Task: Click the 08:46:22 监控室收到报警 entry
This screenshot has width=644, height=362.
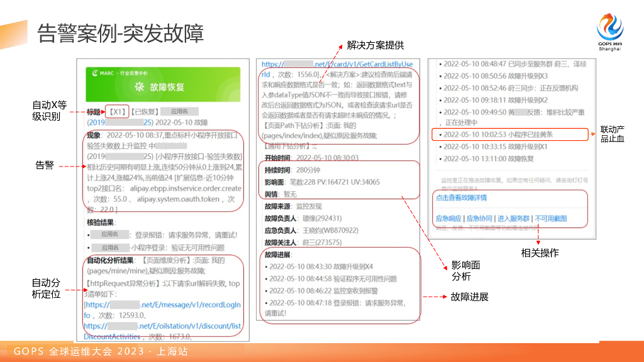Action: [321, 290]
